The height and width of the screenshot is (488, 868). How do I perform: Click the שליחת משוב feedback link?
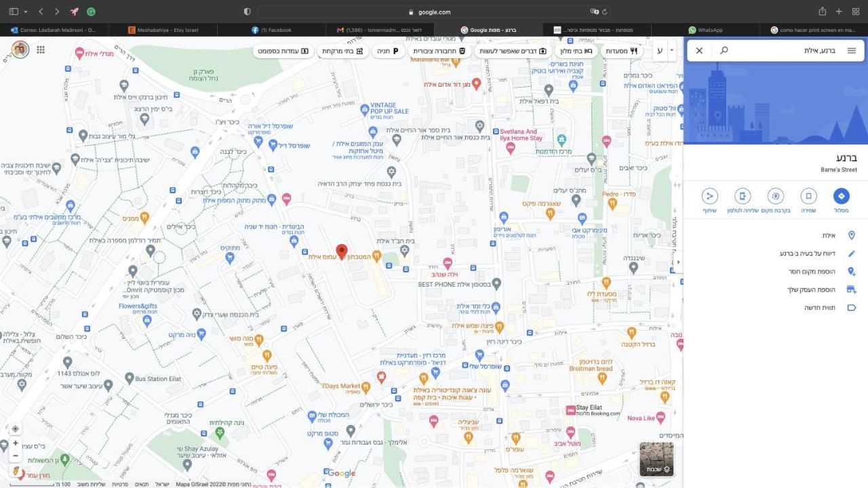point(91,484)
